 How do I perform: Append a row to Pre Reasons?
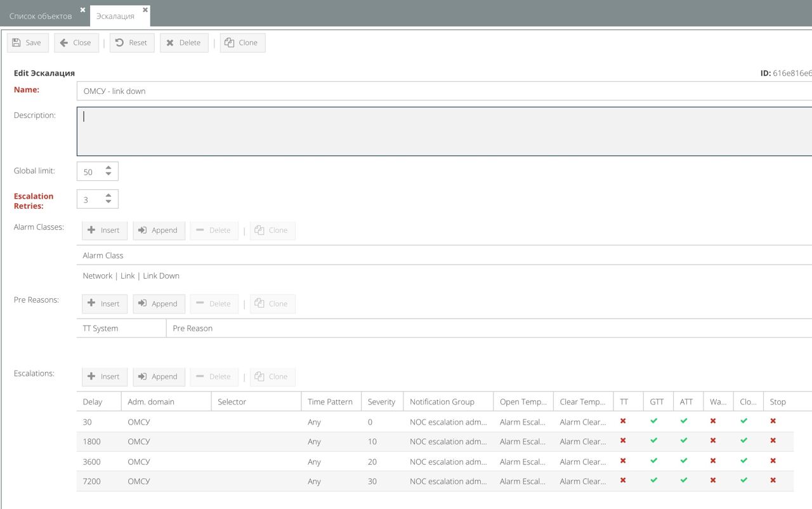pyautogui.click(x=159, y=303)
